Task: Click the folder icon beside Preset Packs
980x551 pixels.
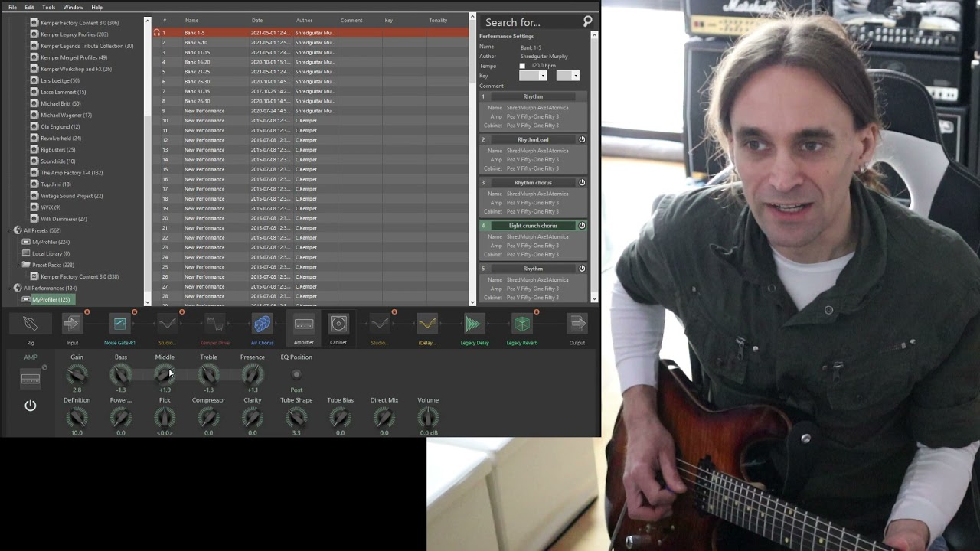Action: tap(26, 265)
